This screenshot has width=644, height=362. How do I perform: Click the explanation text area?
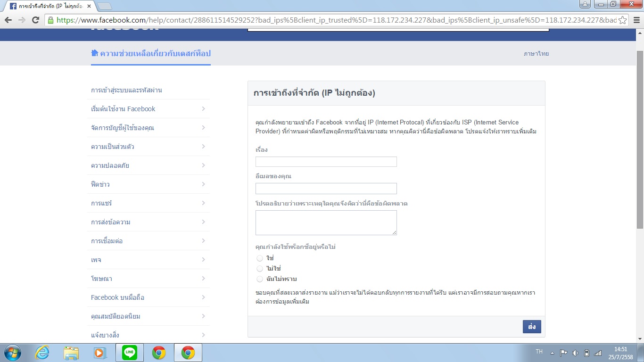[326, 222]
